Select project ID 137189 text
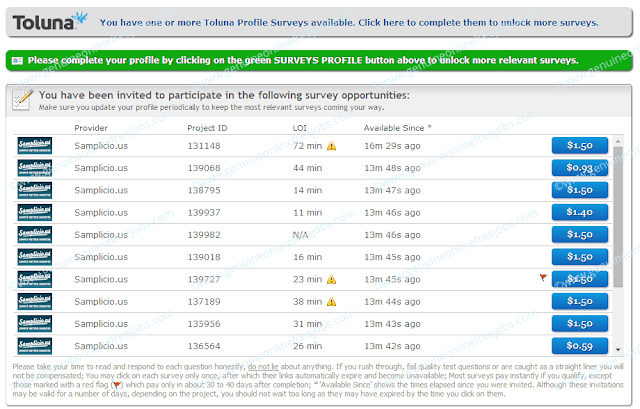The image size is (640, 409). tap(204, 301)
